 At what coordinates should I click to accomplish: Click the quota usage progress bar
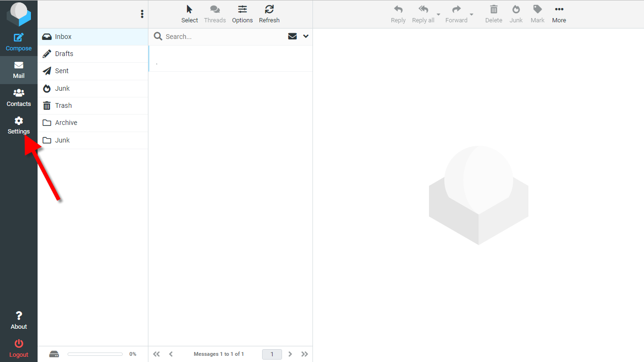coord(95,354)
